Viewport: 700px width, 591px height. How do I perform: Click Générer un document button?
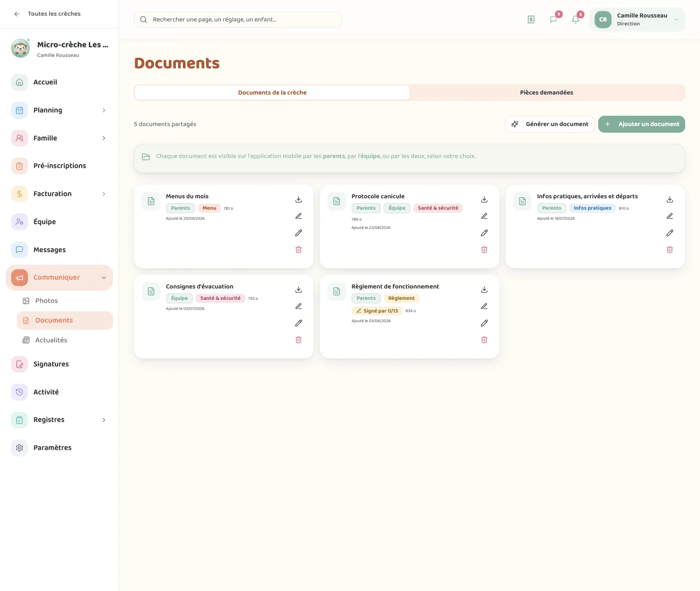coord(549,124)
